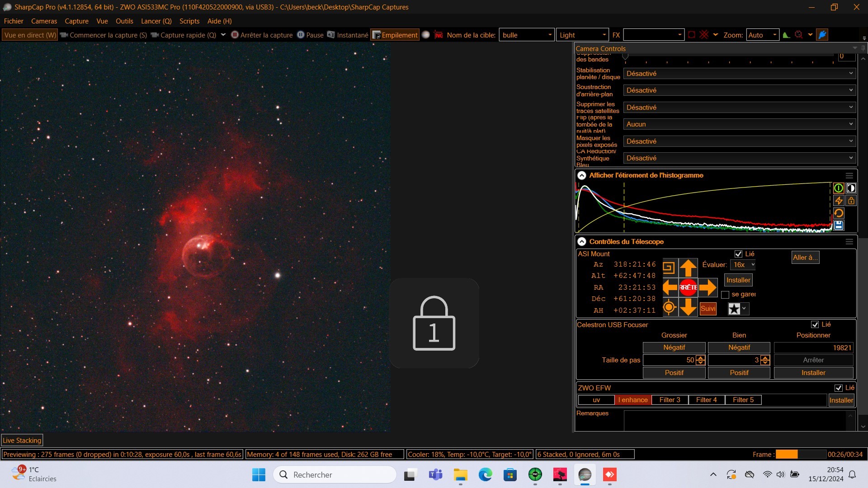Select the Filter 3 filter wheel position
The height and width of the screenshot is (488, 868).
tap(670, 400)
